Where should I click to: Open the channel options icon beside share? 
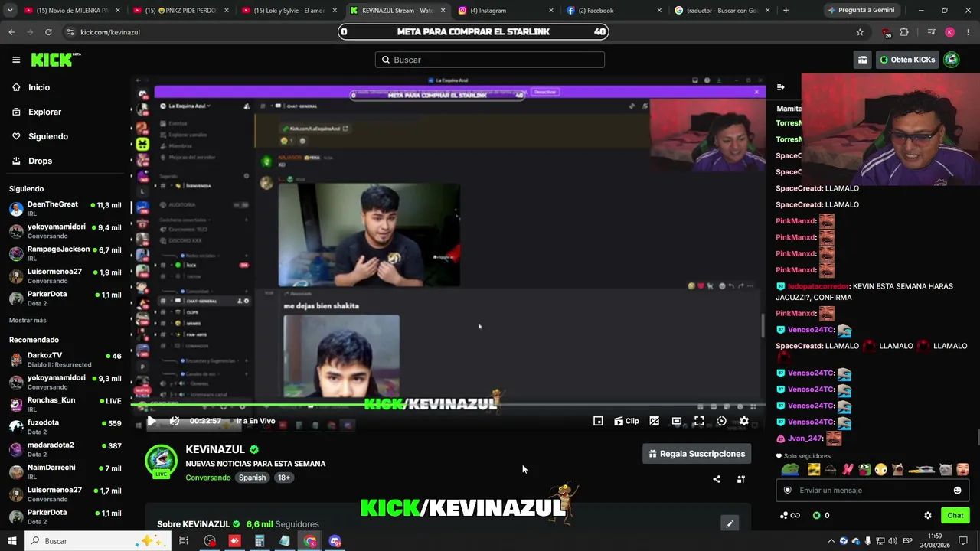coord(741,479)
